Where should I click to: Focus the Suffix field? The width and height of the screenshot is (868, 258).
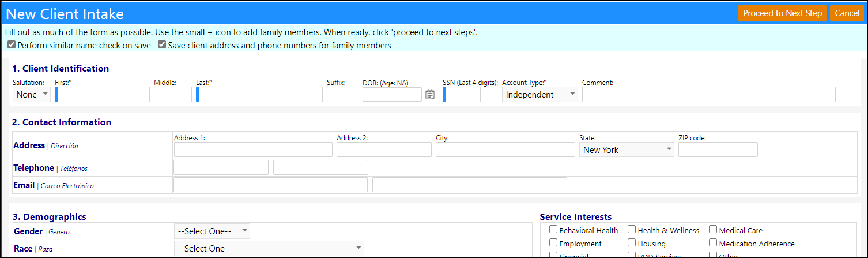click(342, 95)
